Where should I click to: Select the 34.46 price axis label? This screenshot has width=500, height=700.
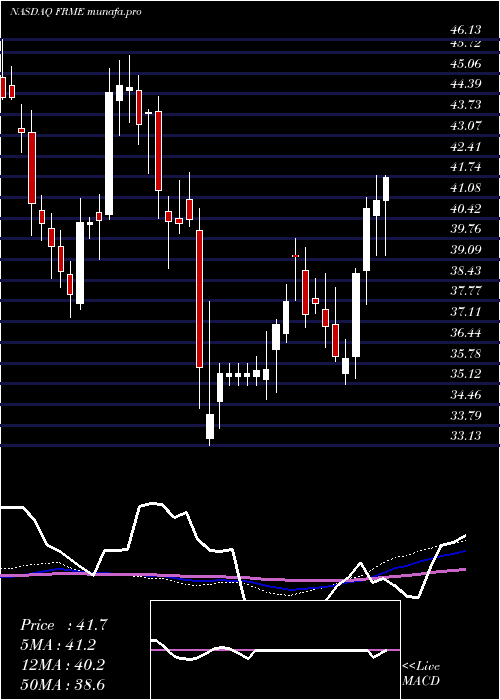[466, 395]
